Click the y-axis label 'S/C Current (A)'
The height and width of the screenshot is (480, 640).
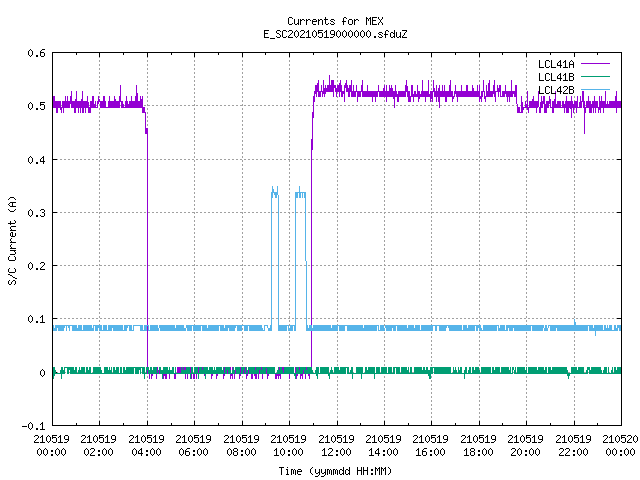tap(13, 241)
